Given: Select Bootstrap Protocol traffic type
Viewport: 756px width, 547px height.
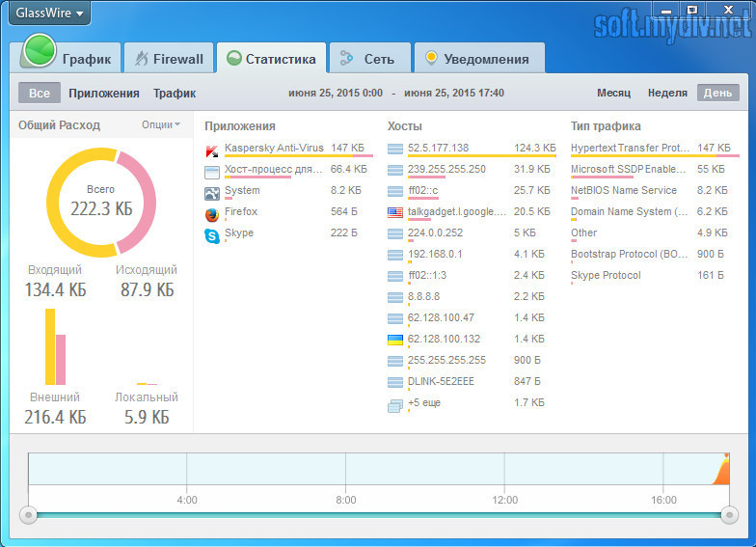Looking at the screenshot, I should pos(655,256).
